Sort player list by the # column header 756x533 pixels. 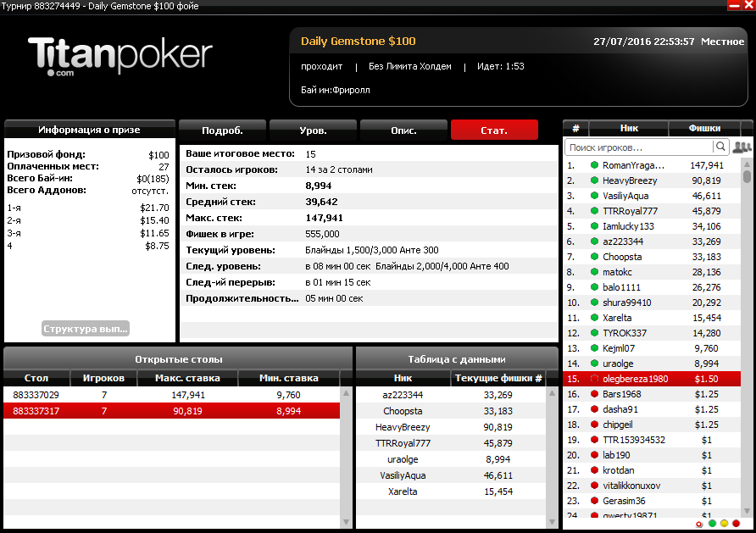tap(575, 128)
